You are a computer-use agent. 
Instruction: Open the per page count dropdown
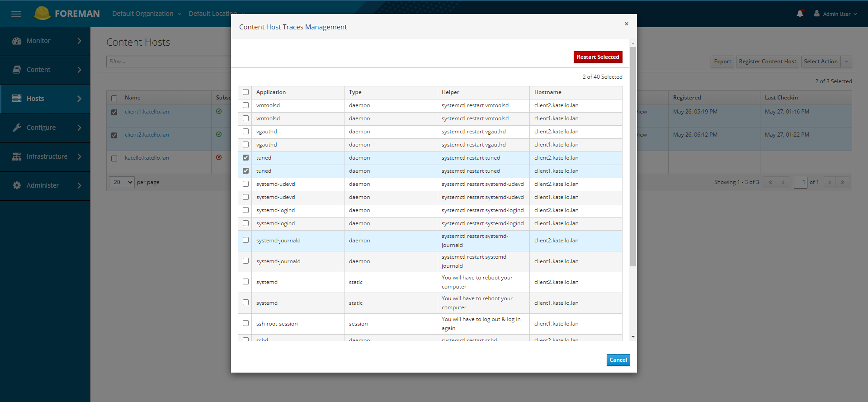coord(122,182)
